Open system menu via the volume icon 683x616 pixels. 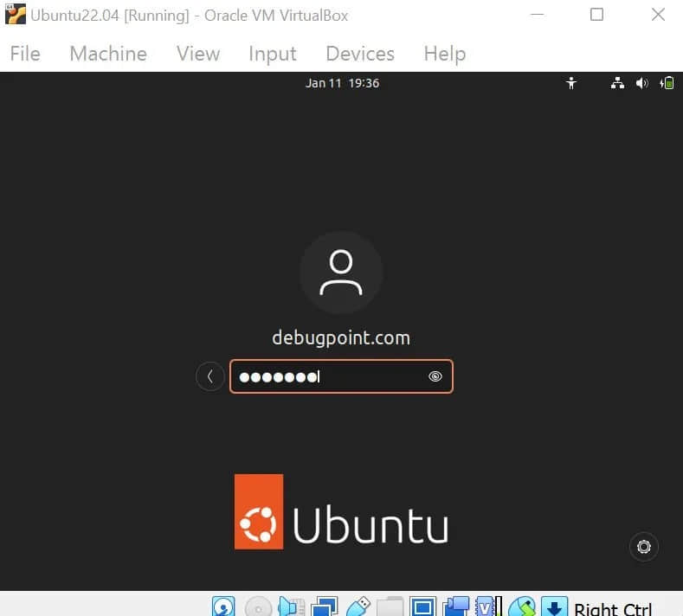(x=641, y=83)
